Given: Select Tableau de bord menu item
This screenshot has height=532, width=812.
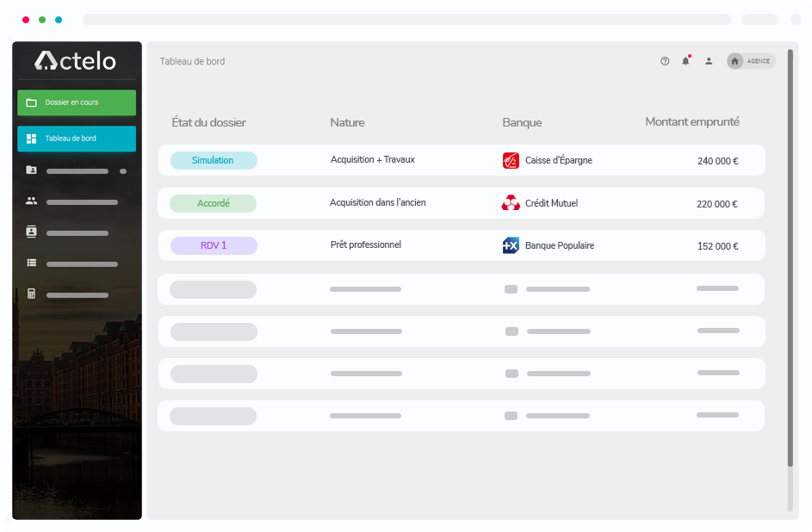Looking at the screenshot, I should (x=77, y=139).
